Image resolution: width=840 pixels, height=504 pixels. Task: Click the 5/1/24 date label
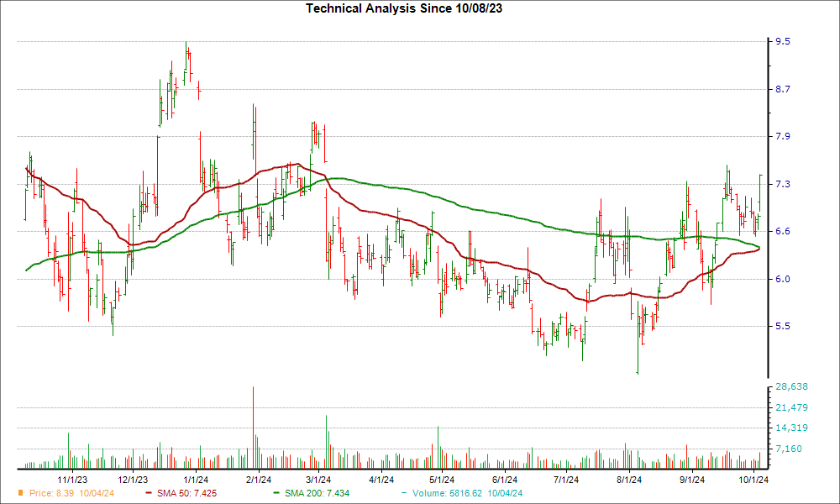pos(442,480)
